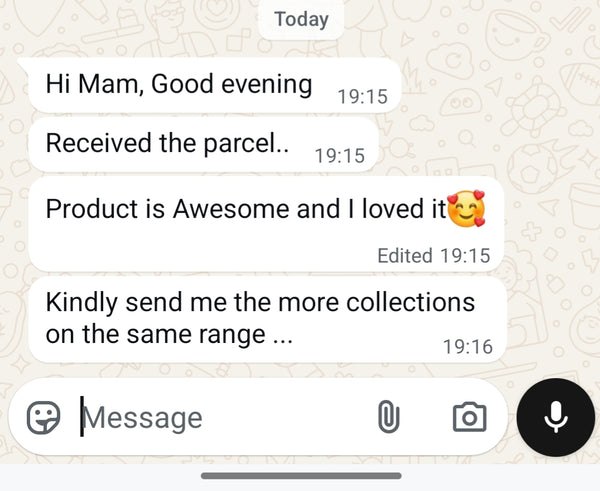Tap the paperclip attachment icon

click(388, 417)
